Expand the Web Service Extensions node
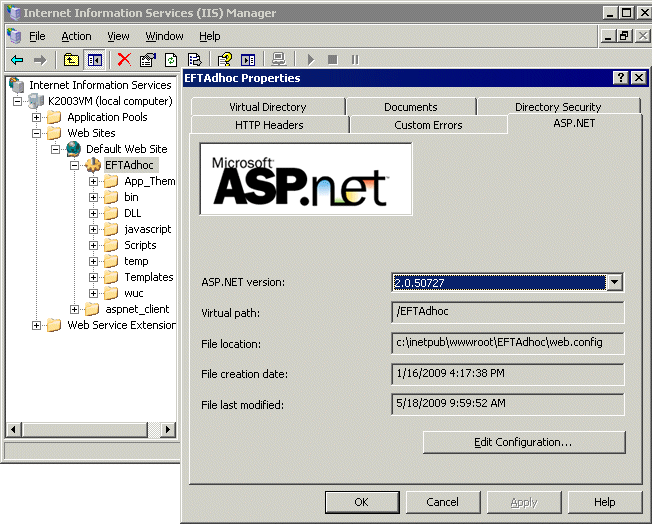The width and height of the screenshot is (652, 524). 37,325
